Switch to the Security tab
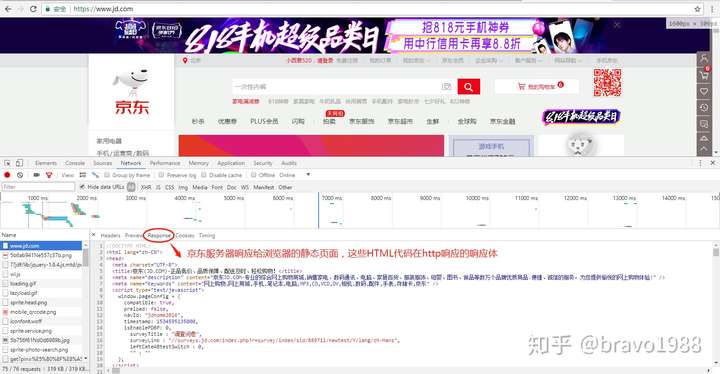The image size is (720, 374). (263, 163)
